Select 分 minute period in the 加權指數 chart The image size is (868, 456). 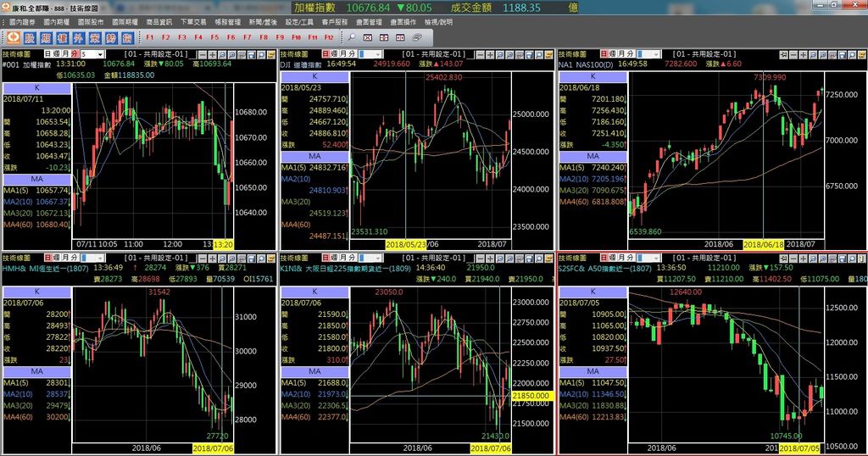tap(75, 54)
